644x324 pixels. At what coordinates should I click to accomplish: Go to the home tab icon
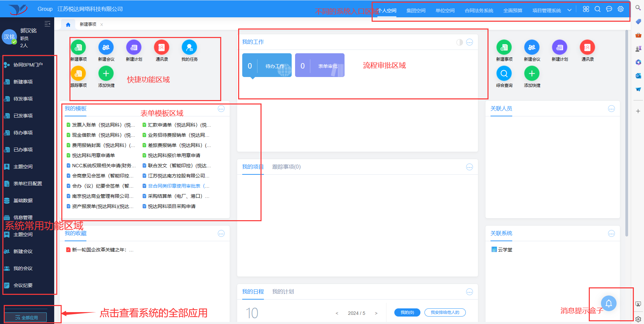click(68, 24)
